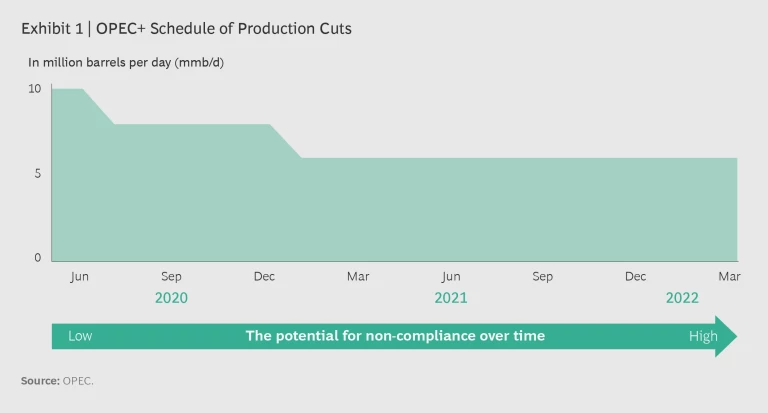Select the leftmost "Jun" x-axis label
This screenshot has height=413, width=768.
79,276
